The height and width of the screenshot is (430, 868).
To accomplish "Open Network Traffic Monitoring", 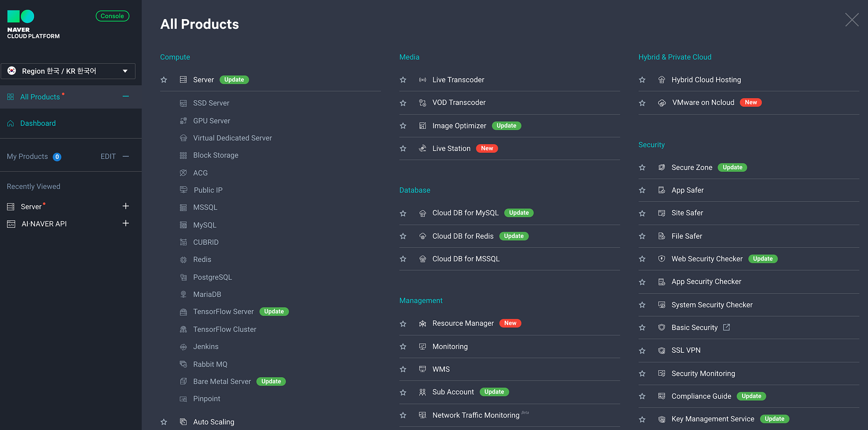I will point(476,415).
